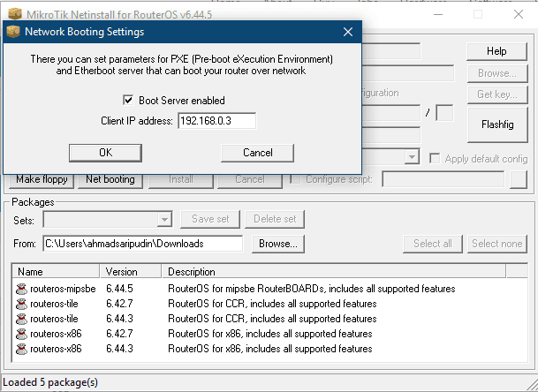Viewport: 538px width, 392px height.
Task: Toggle Apply default config checkbox
Action: [x=435, y=158]
